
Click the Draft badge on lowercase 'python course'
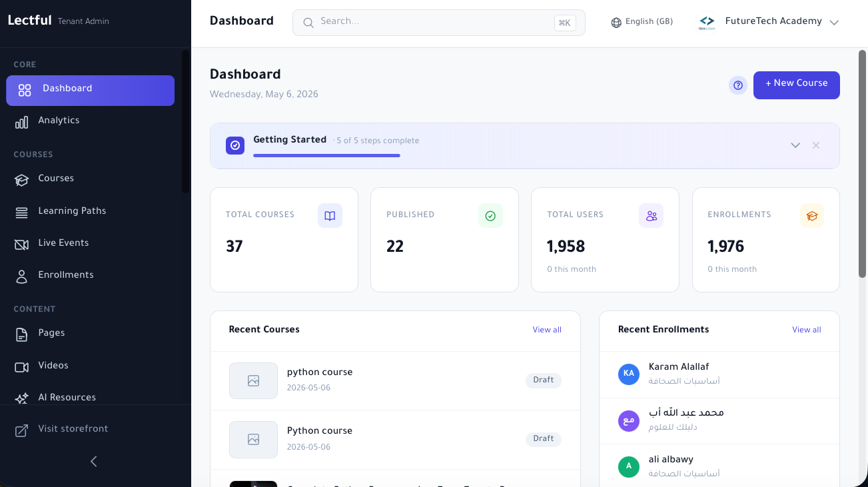pos(544,380)
